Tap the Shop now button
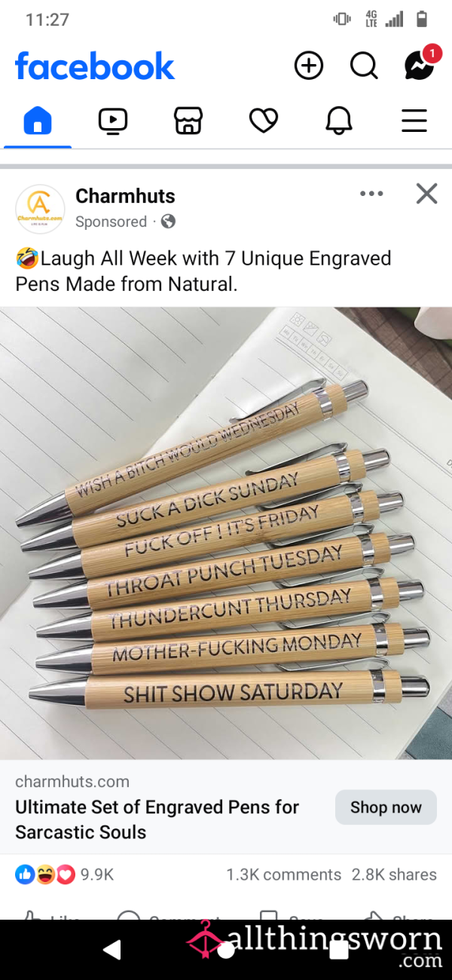The height and width of the screenshot is (980, 452). point(386,807)
